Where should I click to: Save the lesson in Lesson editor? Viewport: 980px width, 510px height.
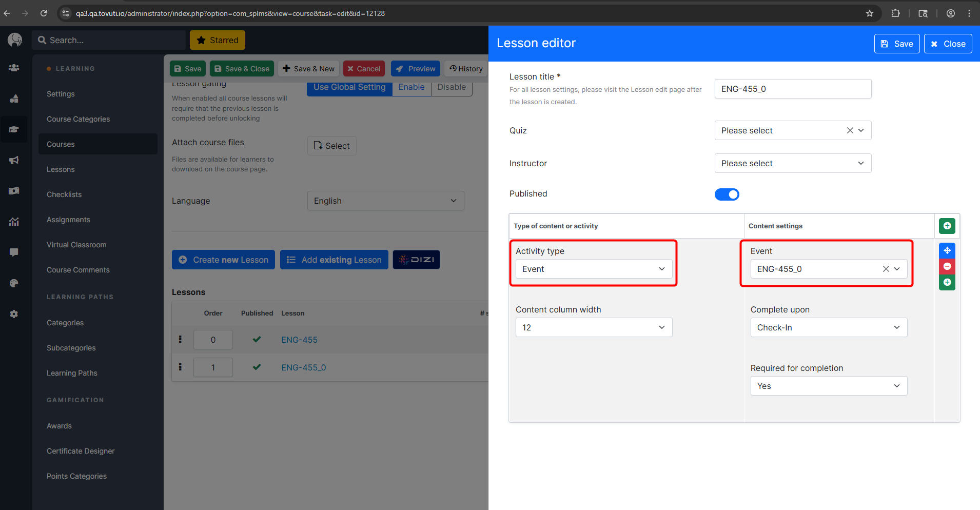tap(896, 44)
